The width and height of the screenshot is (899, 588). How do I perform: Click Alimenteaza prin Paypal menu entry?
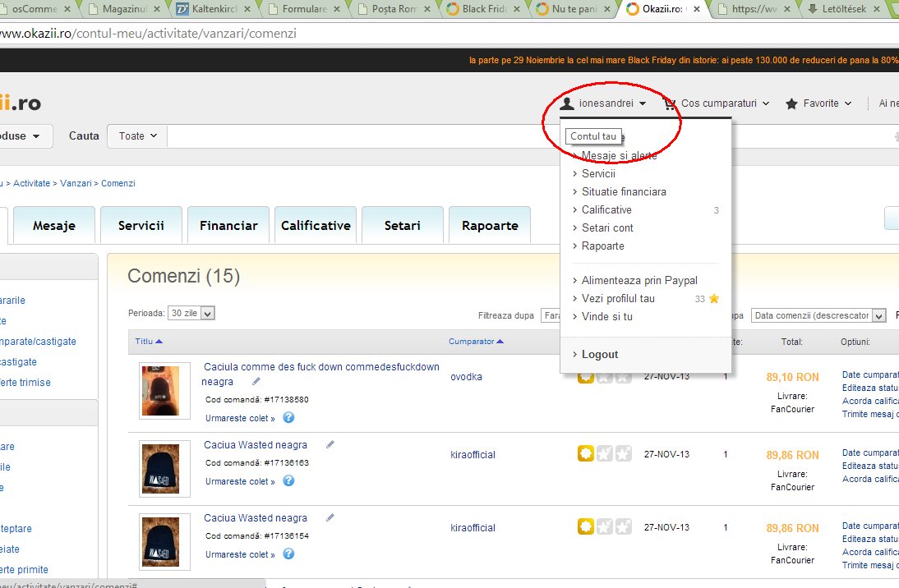pyautogui.click(x=639, y=280)
